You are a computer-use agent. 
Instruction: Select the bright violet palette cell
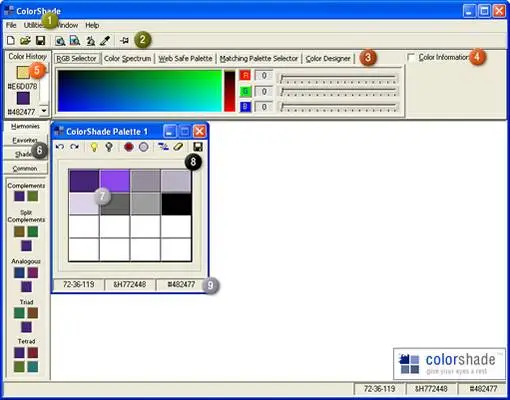point(115,181)
